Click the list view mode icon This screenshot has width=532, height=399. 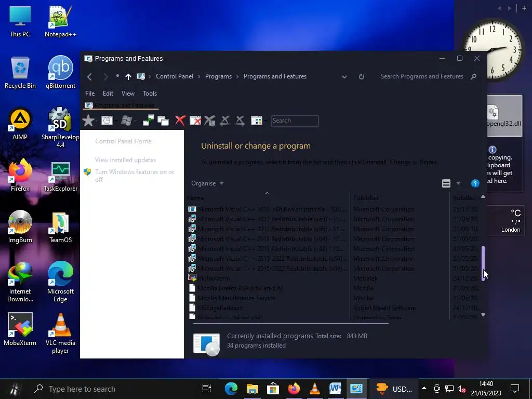point(446,183)
